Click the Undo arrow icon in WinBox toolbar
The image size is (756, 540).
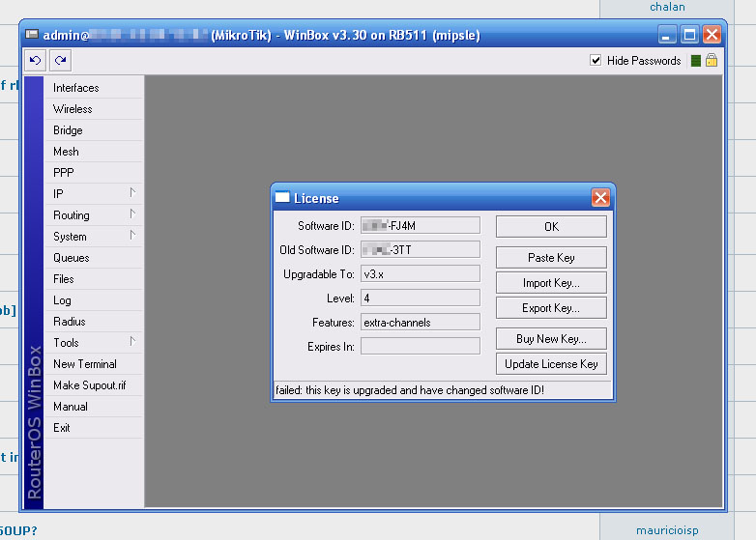(x=35, y=60)
